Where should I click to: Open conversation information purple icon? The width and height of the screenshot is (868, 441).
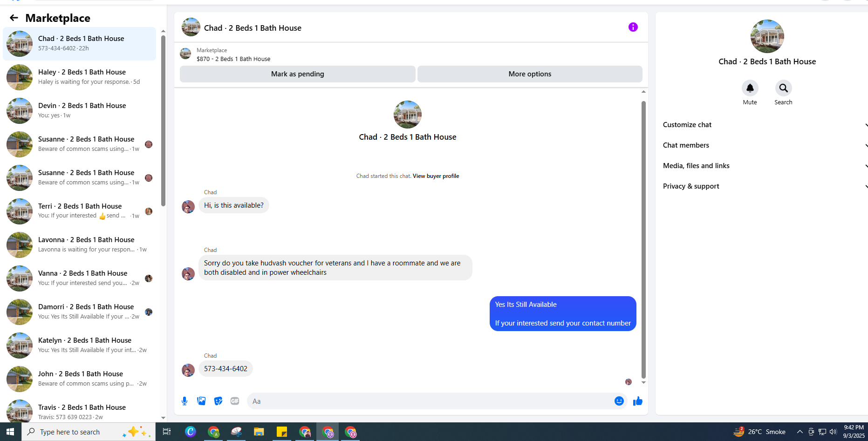633,27
